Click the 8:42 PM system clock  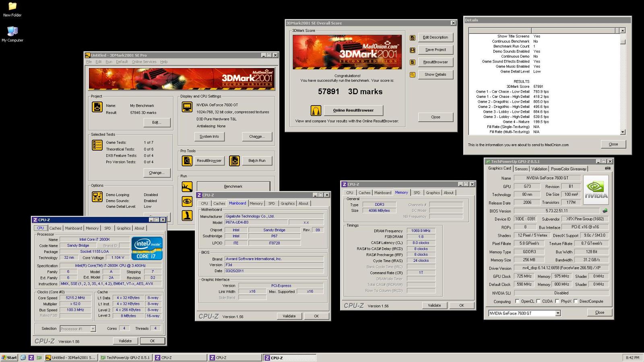click(633, 358)
